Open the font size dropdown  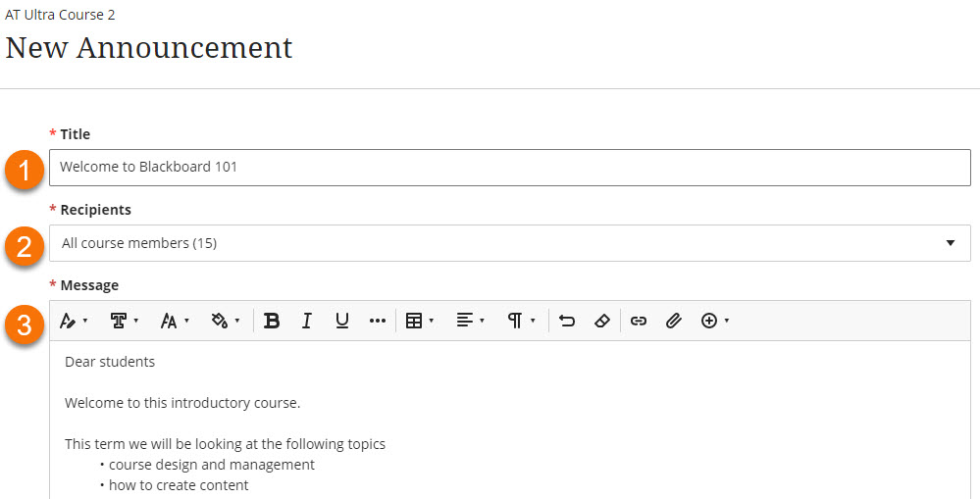click(x=174, y=321)
